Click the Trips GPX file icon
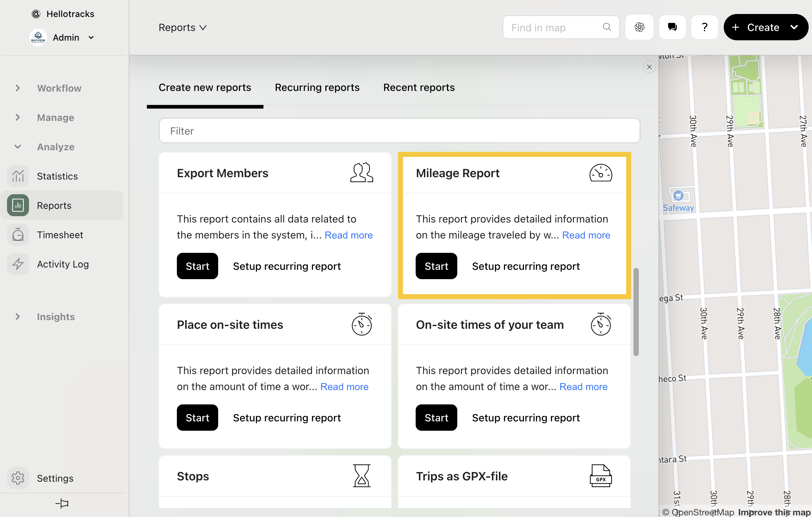812x517 pixels. (601, 476)
